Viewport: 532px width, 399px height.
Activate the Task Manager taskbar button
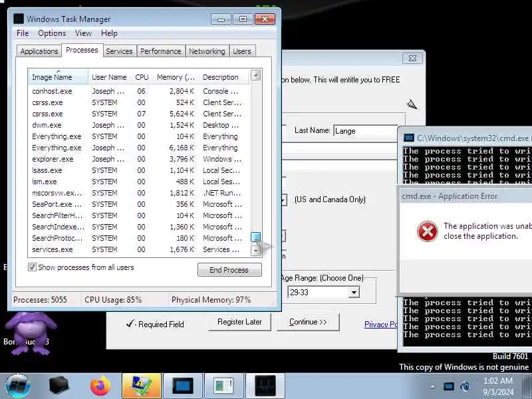(x=265, y=386)
